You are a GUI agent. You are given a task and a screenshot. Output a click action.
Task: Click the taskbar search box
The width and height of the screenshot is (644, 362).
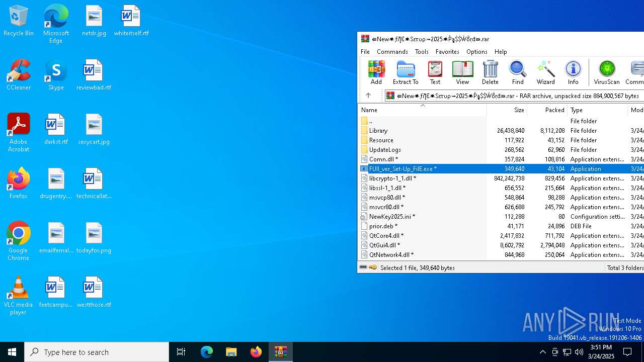[97, 352]
